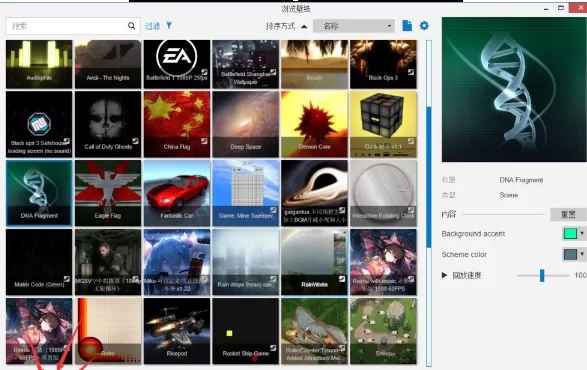The image size is (587, 370).
Task: Open settings with the gear icon
Action: click(x=424, y=25)
